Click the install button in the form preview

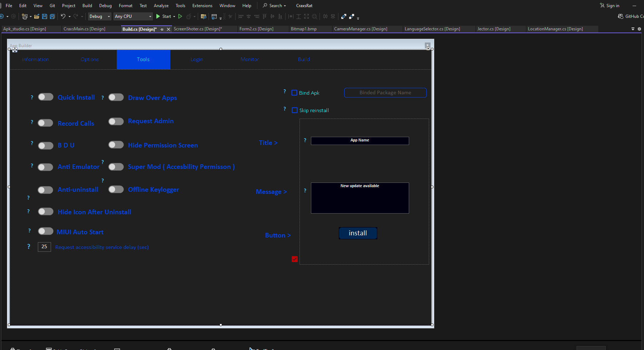pyautogui.click(x=357, y=233)
